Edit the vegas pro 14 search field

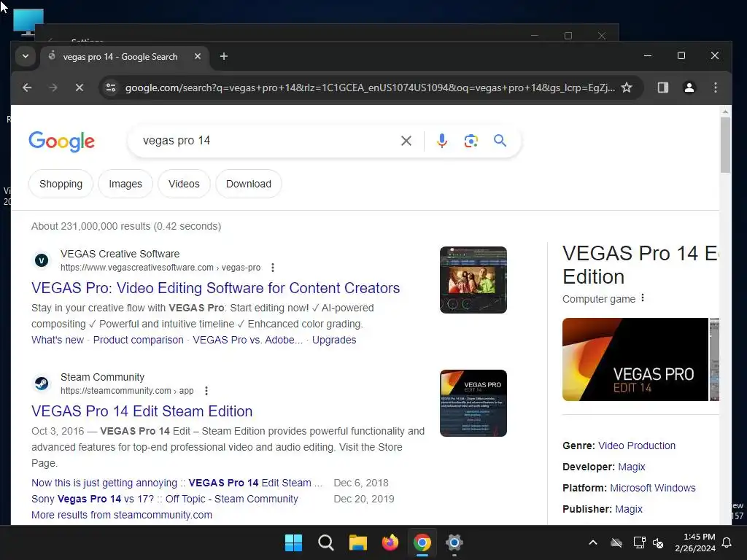[x=267, y=141]
